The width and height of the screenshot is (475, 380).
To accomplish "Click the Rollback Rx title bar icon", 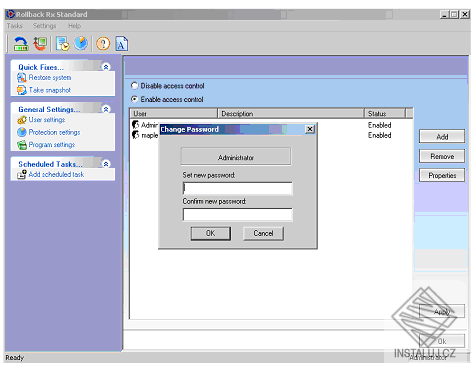I will [10, 14].
